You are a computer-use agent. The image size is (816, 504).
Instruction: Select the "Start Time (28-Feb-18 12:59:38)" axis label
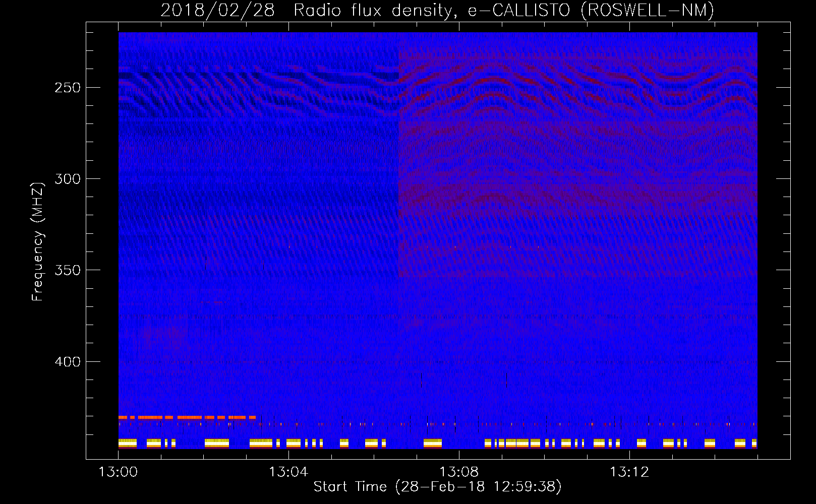point(437,487)
